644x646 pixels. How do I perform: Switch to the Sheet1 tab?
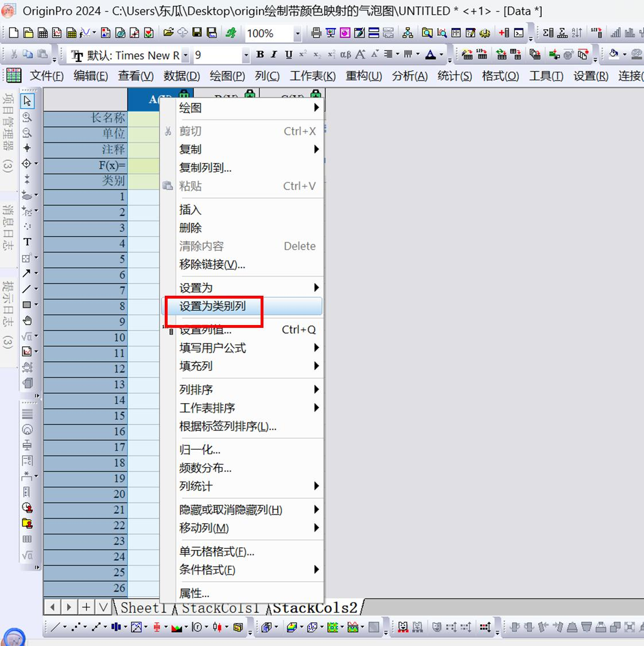pyautogui.click(x=143, y=608)
